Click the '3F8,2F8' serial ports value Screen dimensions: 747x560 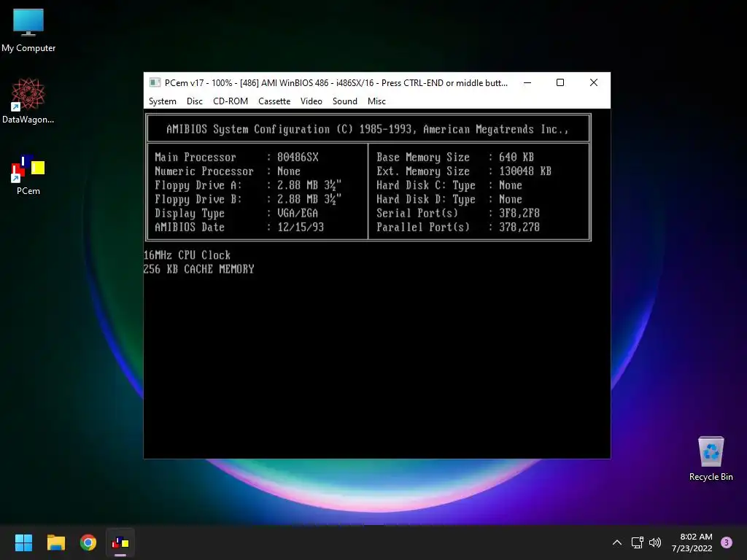click(519, 214)
